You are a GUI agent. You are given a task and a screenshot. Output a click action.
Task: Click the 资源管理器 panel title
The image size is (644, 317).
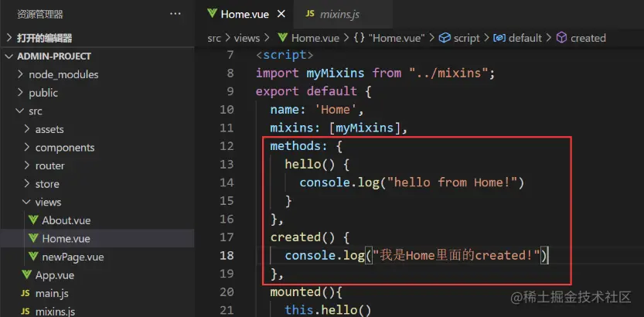(40, 15)
